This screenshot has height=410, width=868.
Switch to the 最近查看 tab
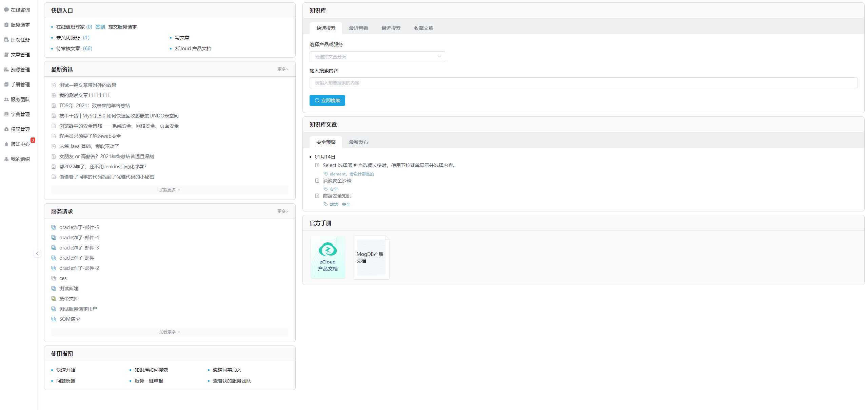coord(358,28)
